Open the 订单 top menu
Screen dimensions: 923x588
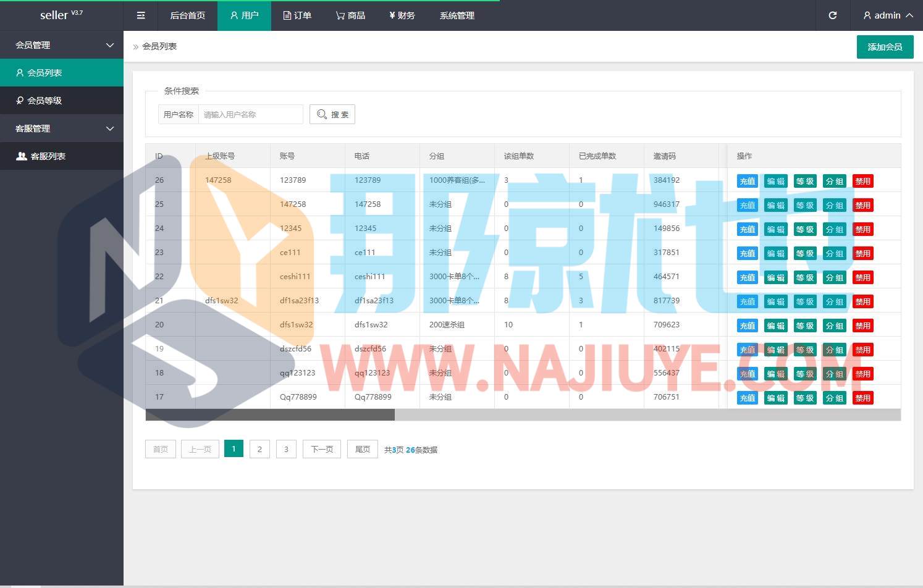click(x=297, y=15)
